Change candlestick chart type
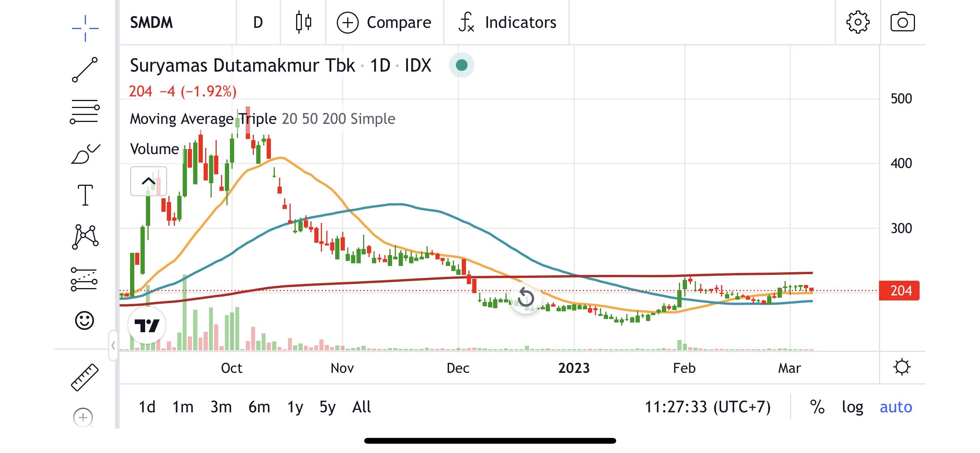Screen dimensions: 980x453 [303, 22]
